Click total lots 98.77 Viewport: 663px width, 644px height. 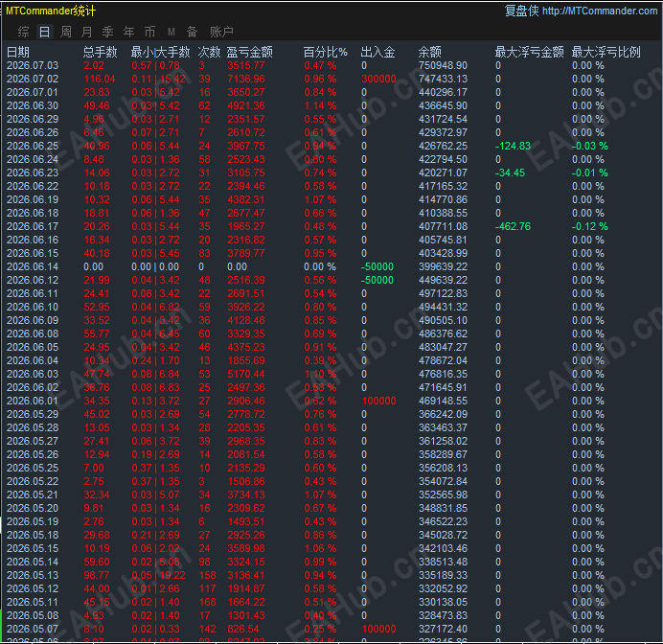point(97,576)
